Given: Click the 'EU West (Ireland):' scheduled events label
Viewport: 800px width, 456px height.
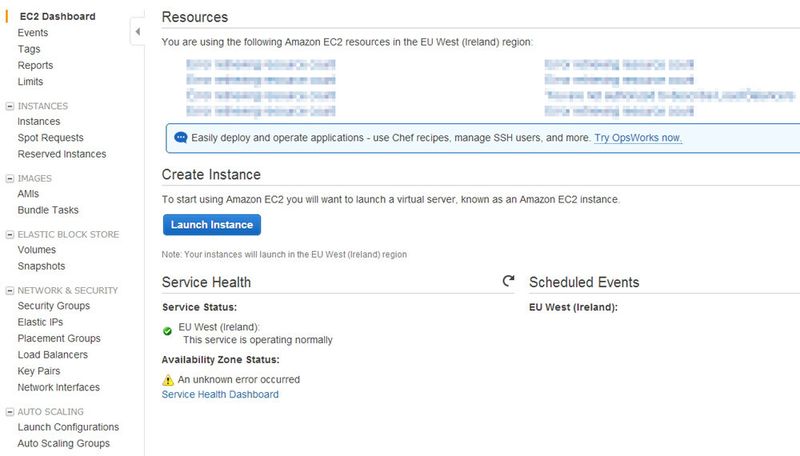Looking at the screenshot, I should [x=573, y=307].
